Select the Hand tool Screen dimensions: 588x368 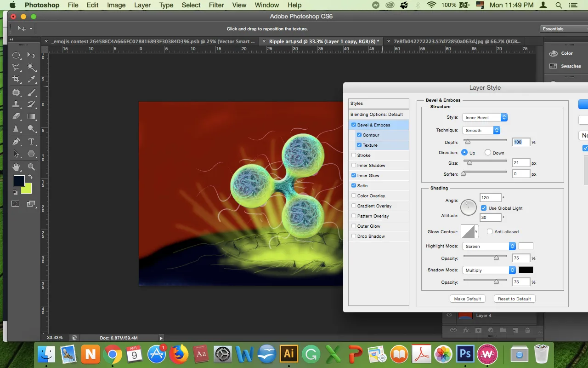(x=16, y=167)
